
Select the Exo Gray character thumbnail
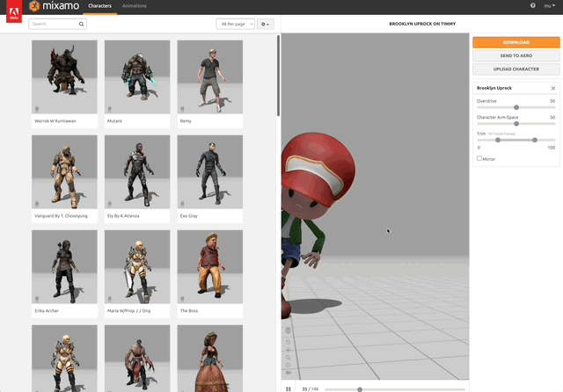(x=210, y=172)
